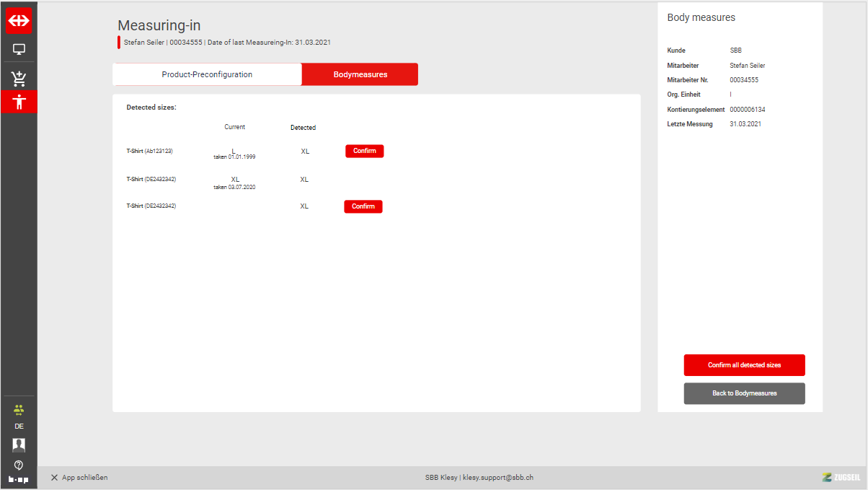Switch to the Product-Preconfiguration tab
This screenshot has height=490, width=868.
207,74
